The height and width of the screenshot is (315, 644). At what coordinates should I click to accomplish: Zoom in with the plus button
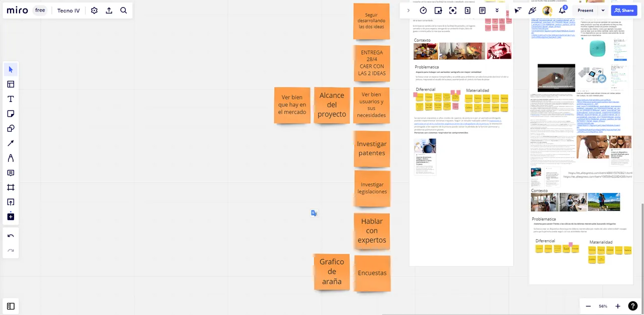coord(618,306)
